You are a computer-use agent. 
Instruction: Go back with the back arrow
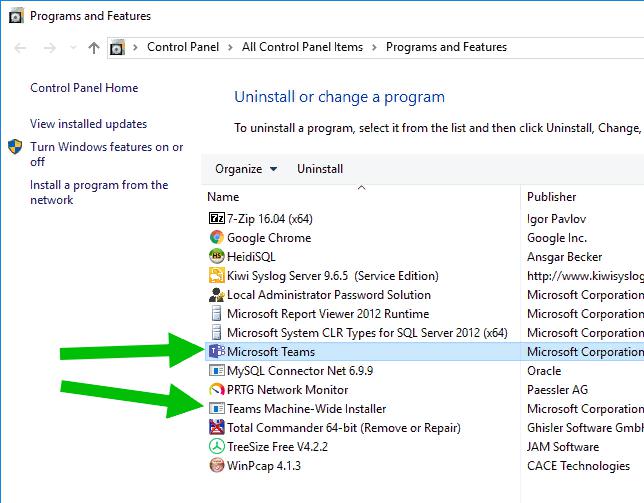coord(20,48)
